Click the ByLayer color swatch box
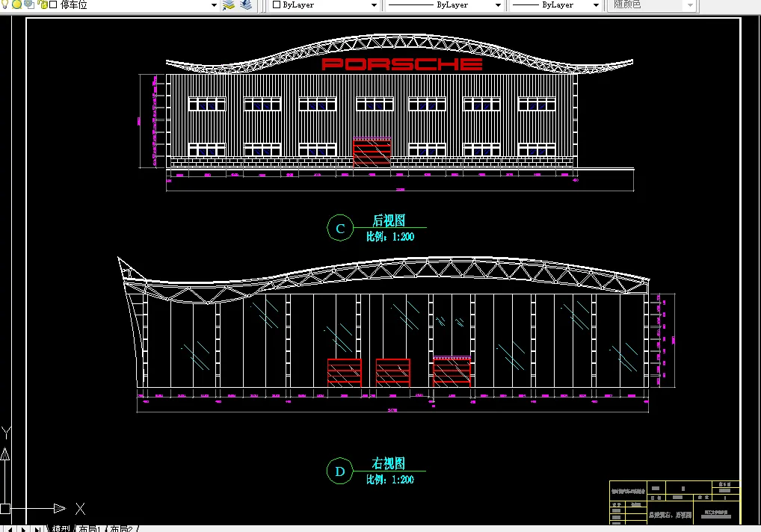 277,4
